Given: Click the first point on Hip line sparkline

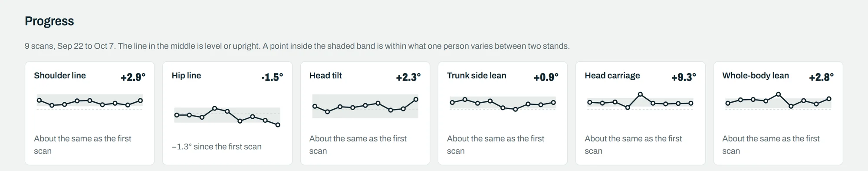Looking at the screenshot, I should point(177,115).
